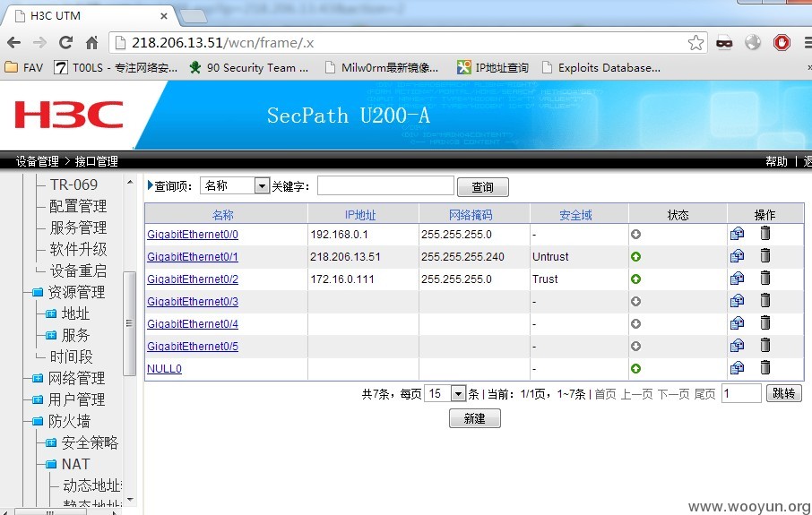812x515 pixels.
Task: Bookmark page with star icon
Action: point(695,42)
